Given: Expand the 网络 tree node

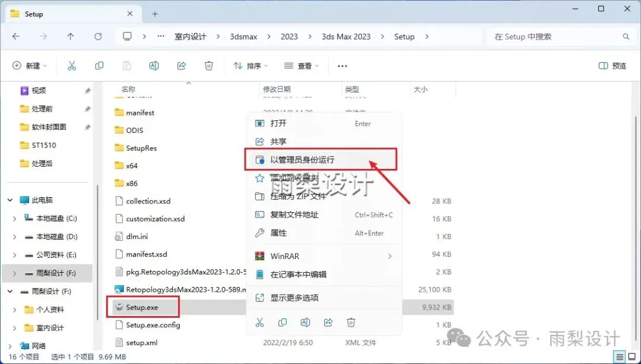Looking at the screenshot, I should pos(10,346).
